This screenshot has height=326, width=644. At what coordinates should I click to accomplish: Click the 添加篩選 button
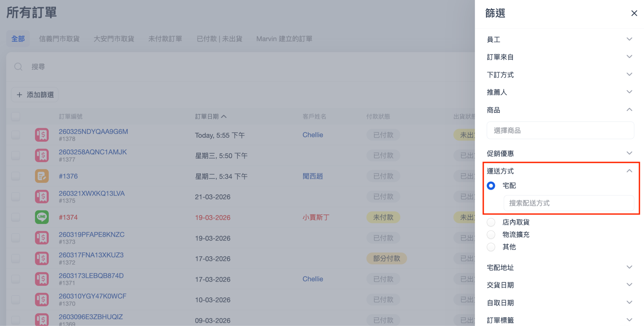click(35, 95)
